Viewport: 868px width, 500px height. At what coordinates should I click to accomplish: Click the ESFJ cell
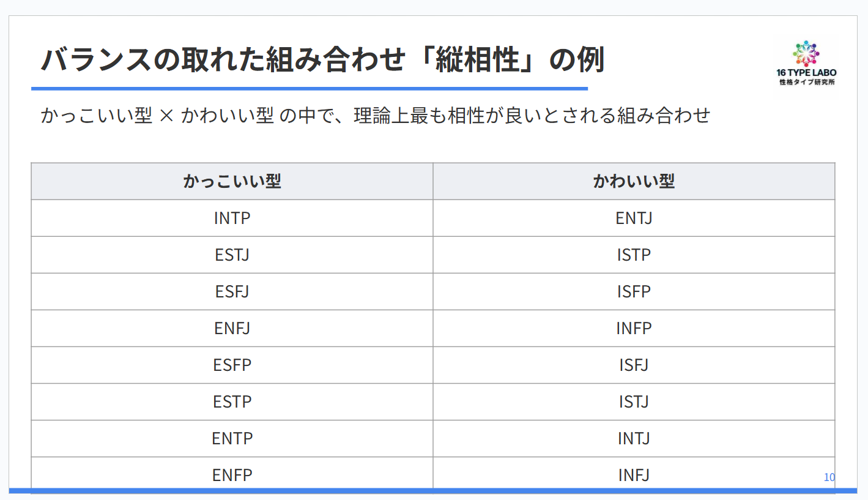click(x=232, y=291)
